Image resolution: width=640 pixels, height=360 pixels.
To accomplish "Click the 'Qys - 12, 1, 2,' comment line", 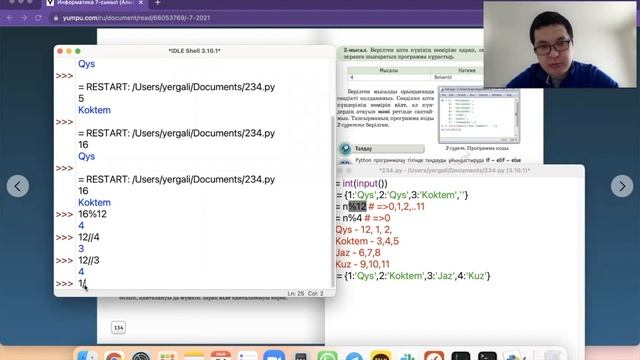I will (x=364, y=230).
